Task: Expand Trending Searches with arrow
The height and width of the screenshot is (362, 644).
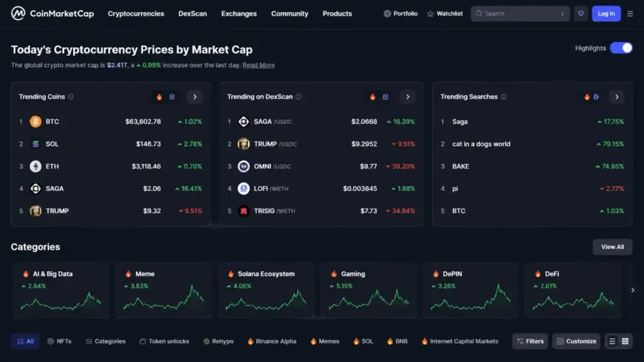Action: [617, 97]
